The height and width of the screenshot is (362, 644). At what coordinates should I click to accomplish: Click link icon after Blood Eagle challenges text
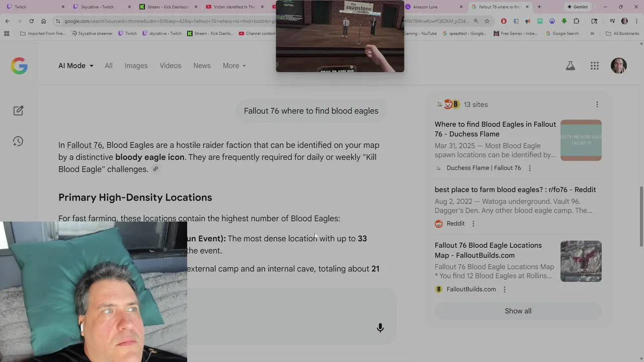(155, 169)
